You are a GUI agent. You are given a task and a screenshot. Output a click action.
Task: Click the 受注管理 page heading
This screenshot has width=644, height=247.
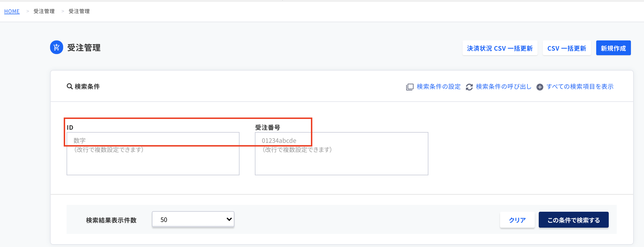click(84, 48)
